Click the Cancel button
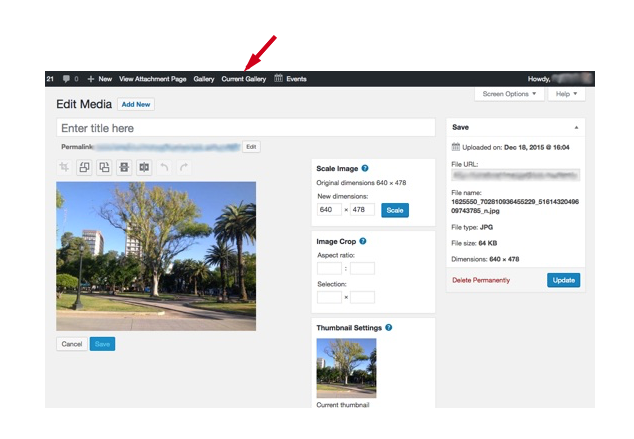Screen dimensions: 634x439 [x=72, y=344]
